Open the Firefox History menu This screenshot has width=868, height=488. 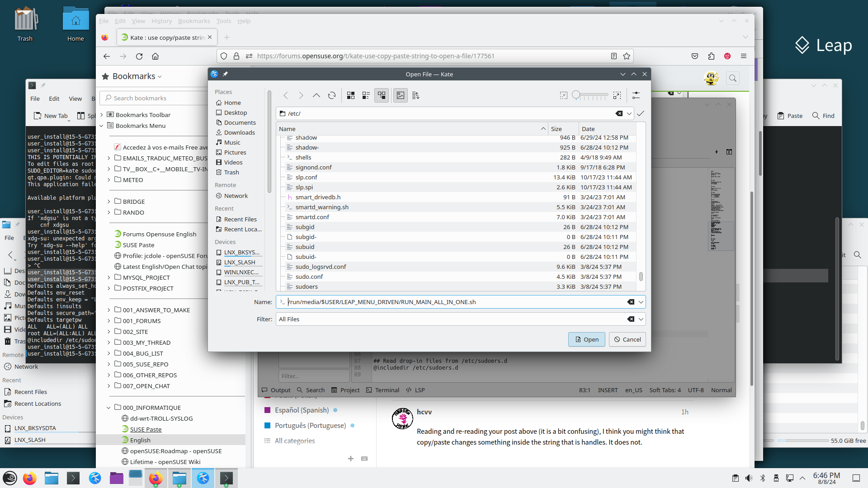tap(161, 21)
